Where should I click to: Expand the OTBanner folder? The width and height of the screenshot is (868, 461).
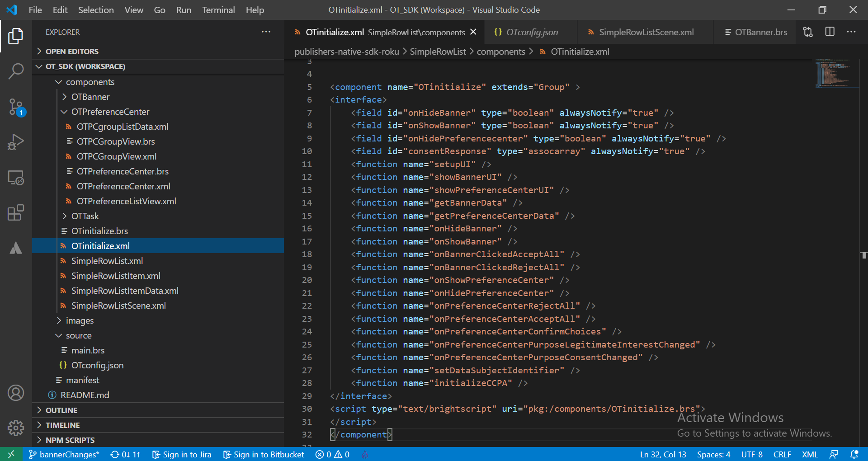pos(90,97)
